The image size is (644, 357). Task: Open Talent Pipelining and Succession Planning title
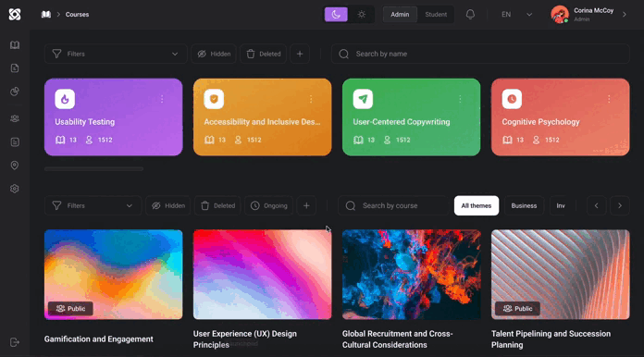click(x=551, y=339)
